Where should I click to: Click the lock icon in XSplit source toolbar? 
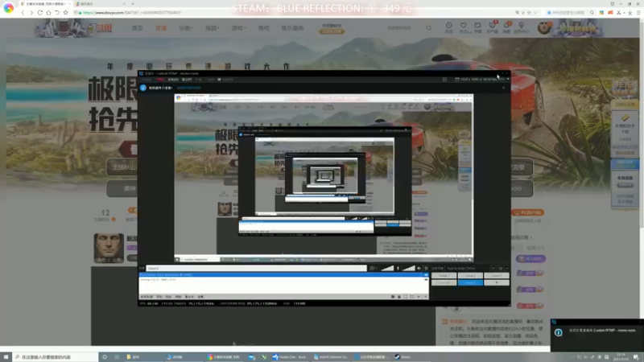pos(399,297)
